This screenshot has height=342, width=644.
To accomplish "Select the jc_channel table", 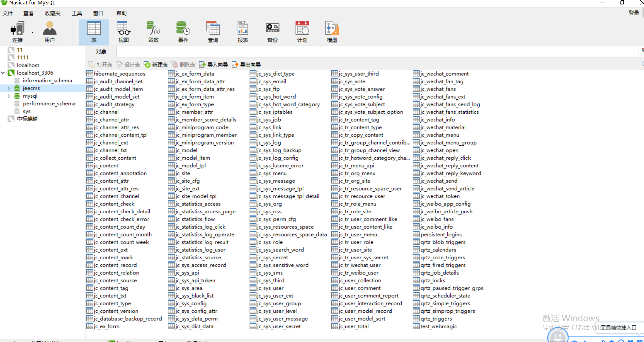I will click(x=106, y=112).
